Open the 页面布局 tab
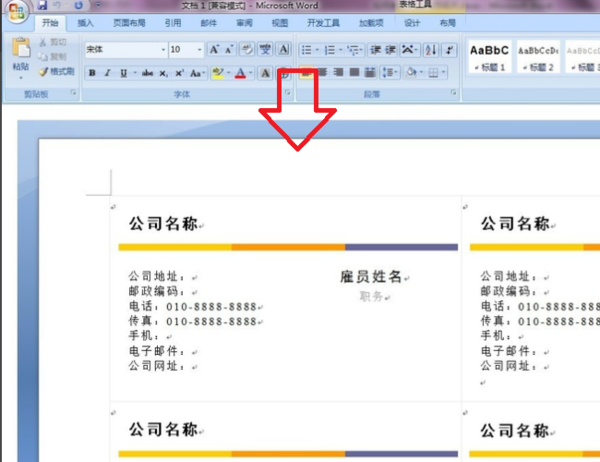 pyautogui.click(x=129, y=23)
